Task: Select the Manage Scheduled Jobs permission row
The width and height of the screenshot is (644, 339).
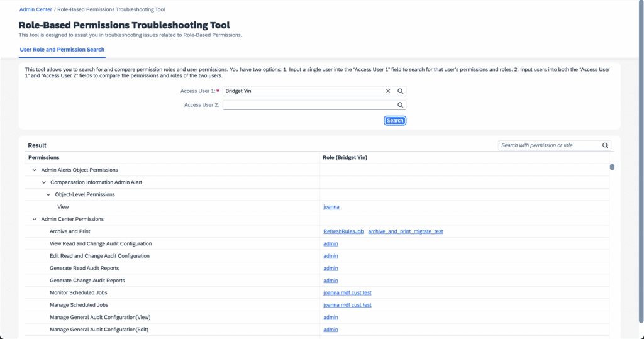Action: pyautogui.click(x=317, y=305)
